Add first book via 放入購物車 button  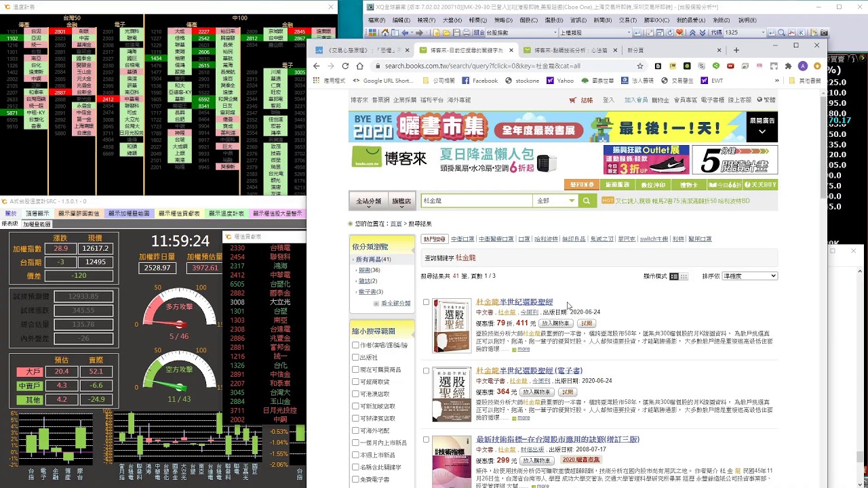556,323
